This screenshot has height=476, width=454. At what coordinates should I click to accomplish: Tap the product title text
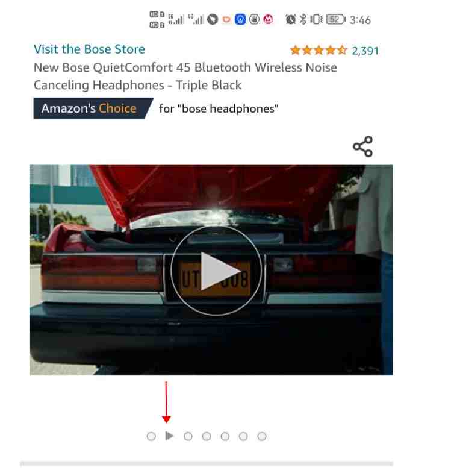[x=185, y=76]
